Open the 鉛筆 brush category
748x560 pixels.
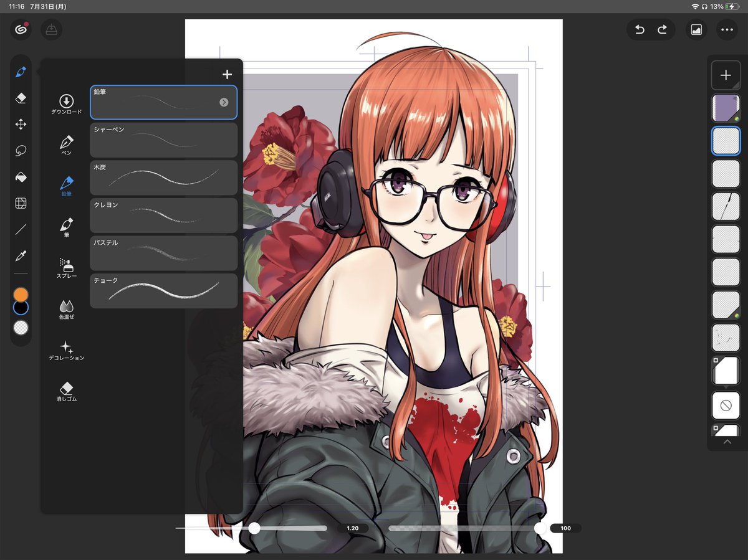66,186
